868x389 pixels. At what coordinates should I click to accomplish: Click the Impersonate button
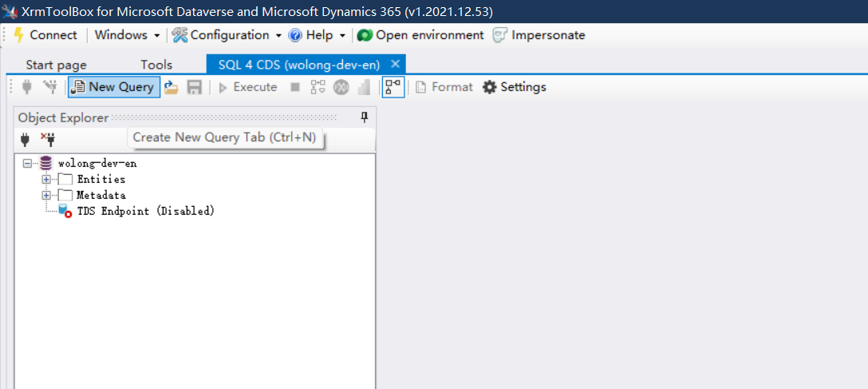pos(539,35)
